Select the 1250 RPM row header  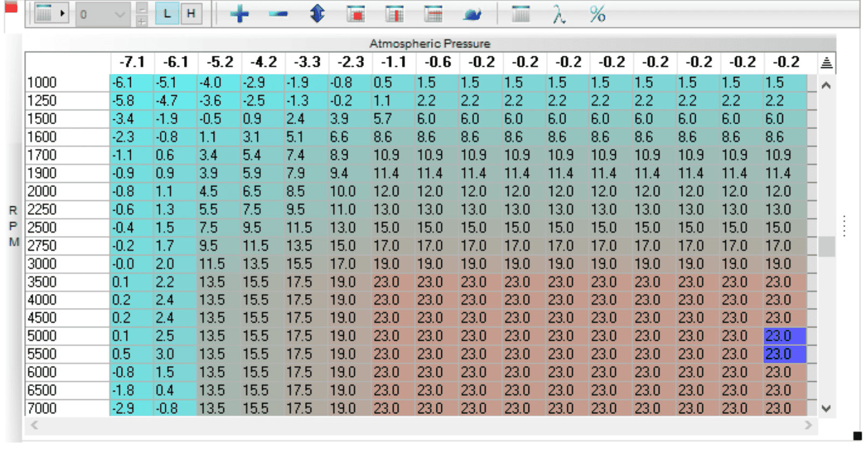[x=68, y=101]
